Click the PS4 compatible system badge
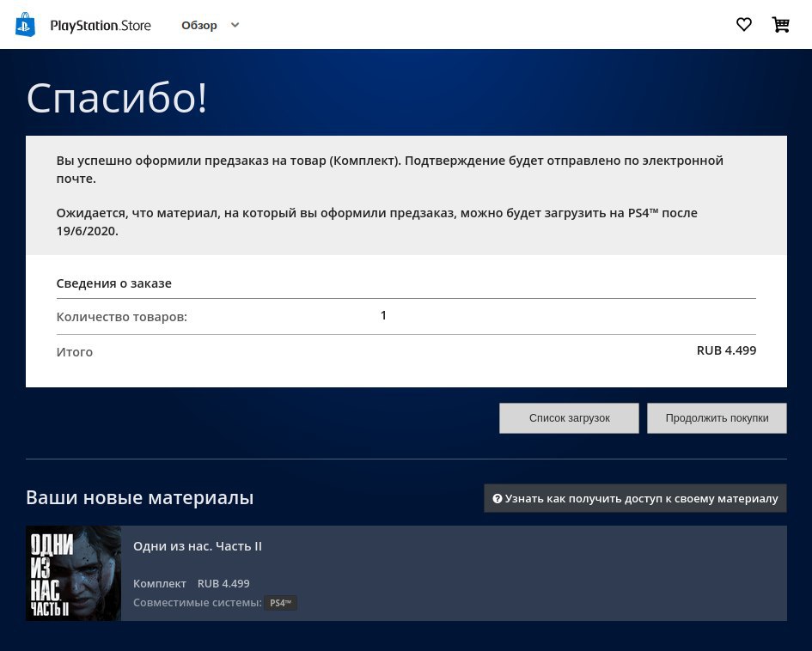 pyautogui.click(x=280, y=603)
